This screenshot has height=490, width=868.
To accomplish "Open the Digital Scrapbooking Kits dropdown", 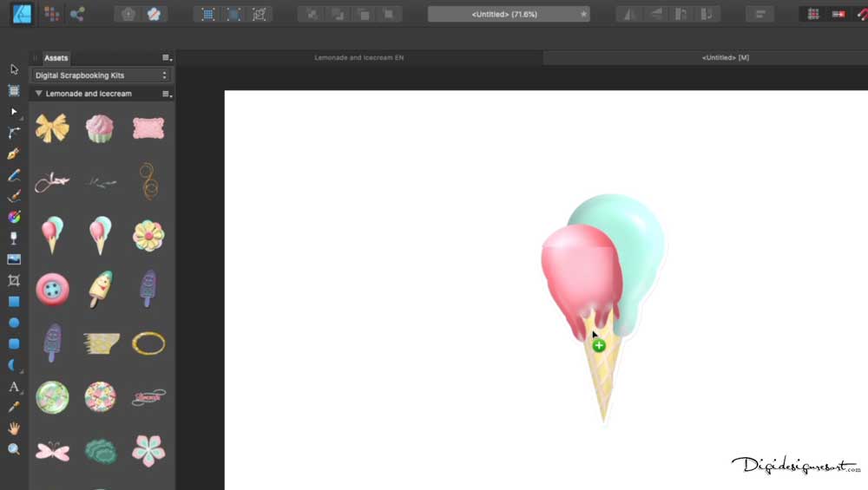I will [x=101, y=75].
